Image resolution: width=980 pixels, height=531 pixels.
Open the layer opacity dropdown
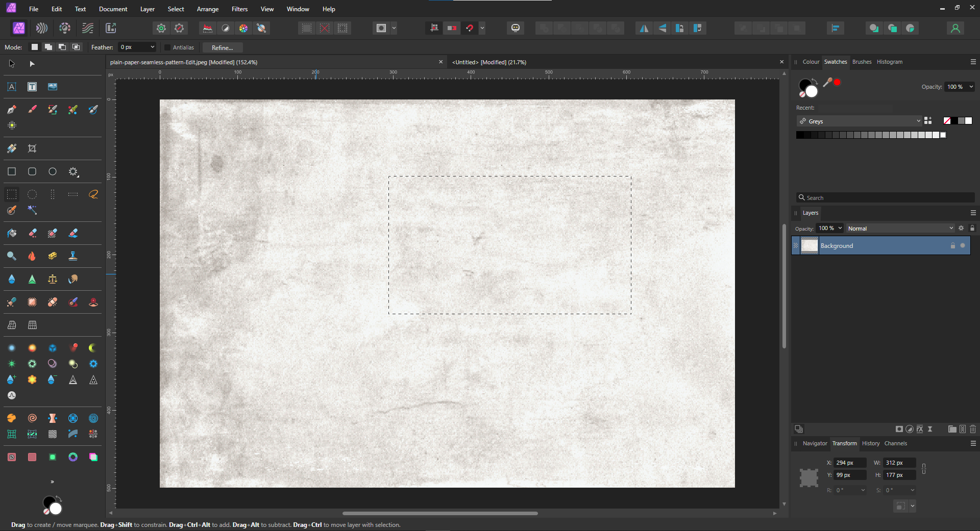(x=840, y=228)
